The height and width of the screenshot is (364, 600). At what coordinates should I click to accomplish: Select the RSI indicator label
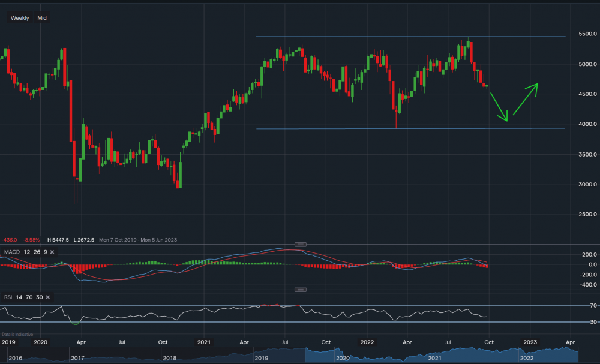tap(7, 297)
